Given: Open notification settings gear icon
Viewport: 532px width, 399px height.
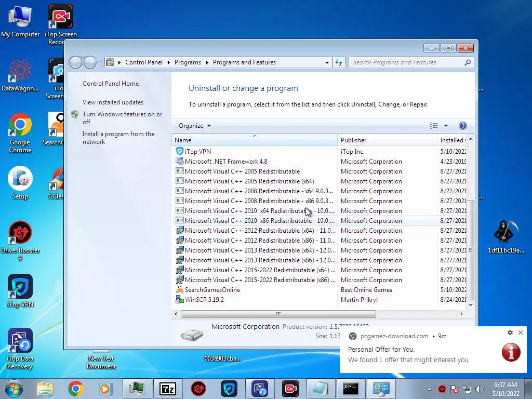Looking at the screenshot, I should tap(510, 332).
